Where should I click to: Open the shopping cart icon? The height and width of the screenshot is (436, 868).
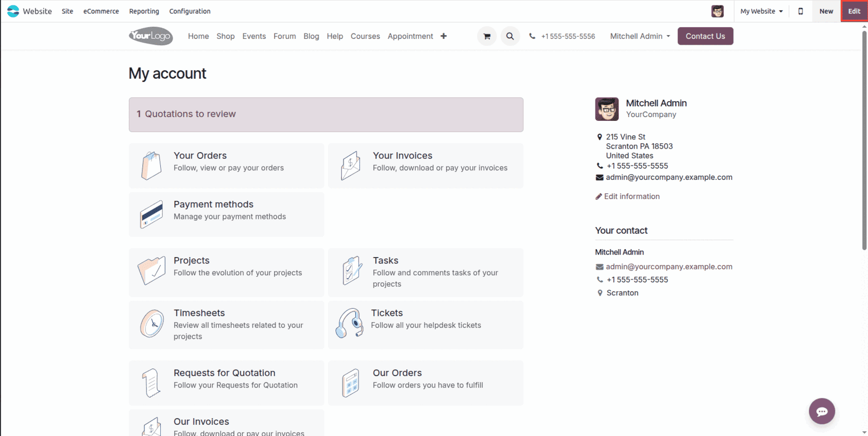487,36
